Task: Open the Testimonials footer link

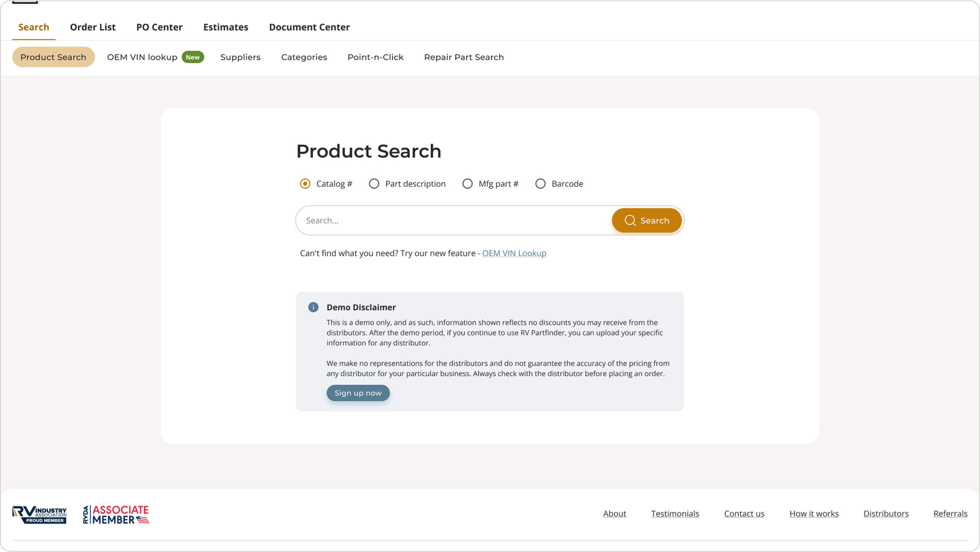Action: [675, 513]
